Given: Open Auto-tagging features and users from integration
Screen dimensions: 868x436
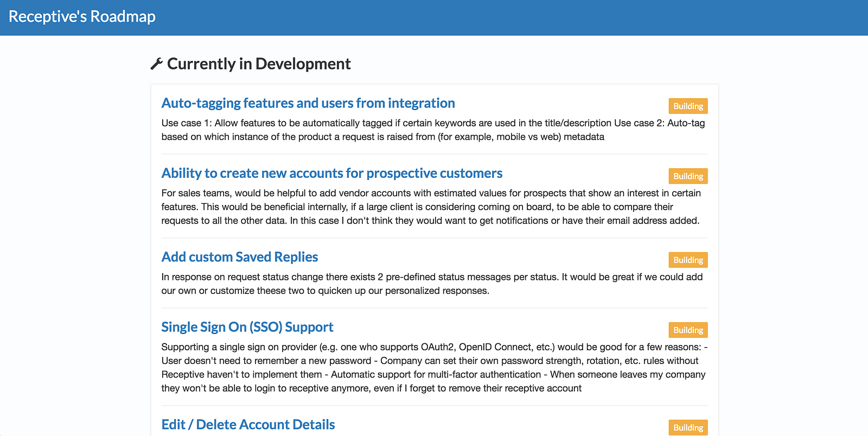Looking at the screenshot, I should (x=308, y=103).
